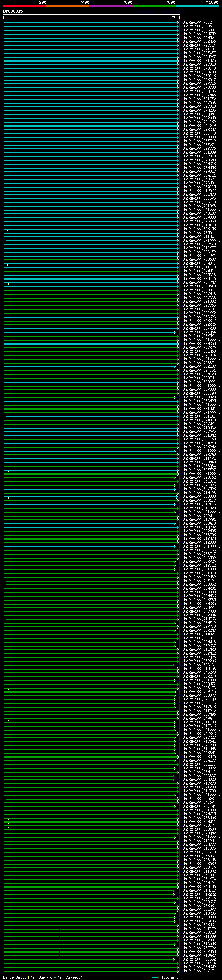
Task: Select label UniRef100_Q1QPA2
Action: pyautogui.click(x=199, y=527)
